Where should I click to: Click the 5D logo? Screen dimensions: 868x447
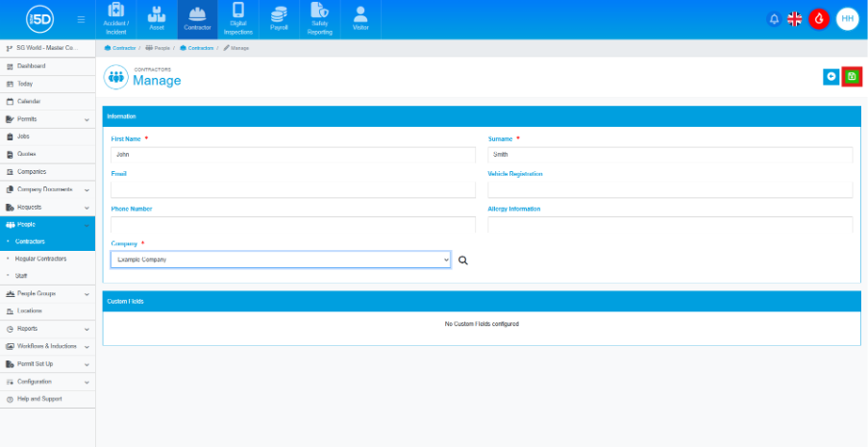(39, 19)
